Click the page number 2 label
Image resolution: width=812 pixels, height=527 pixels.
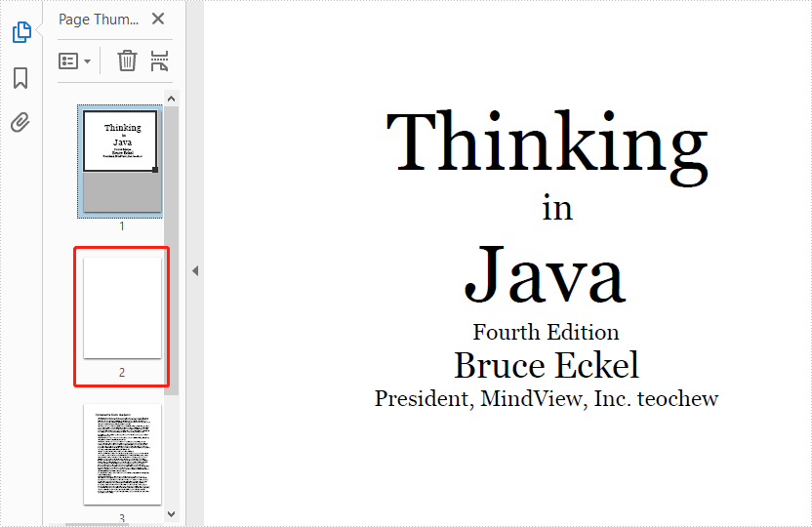tap(122, 372)
